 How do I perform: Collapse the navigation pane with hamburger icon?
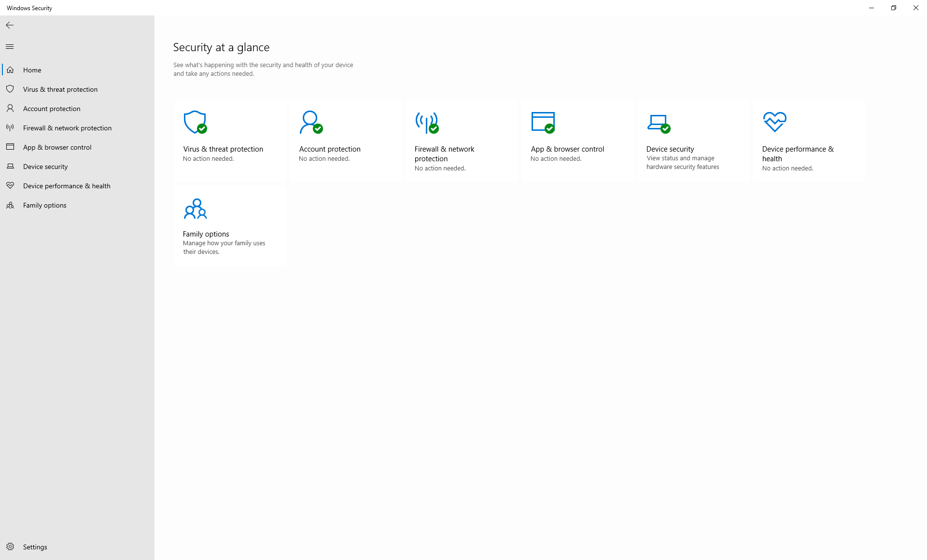(10, 46)
